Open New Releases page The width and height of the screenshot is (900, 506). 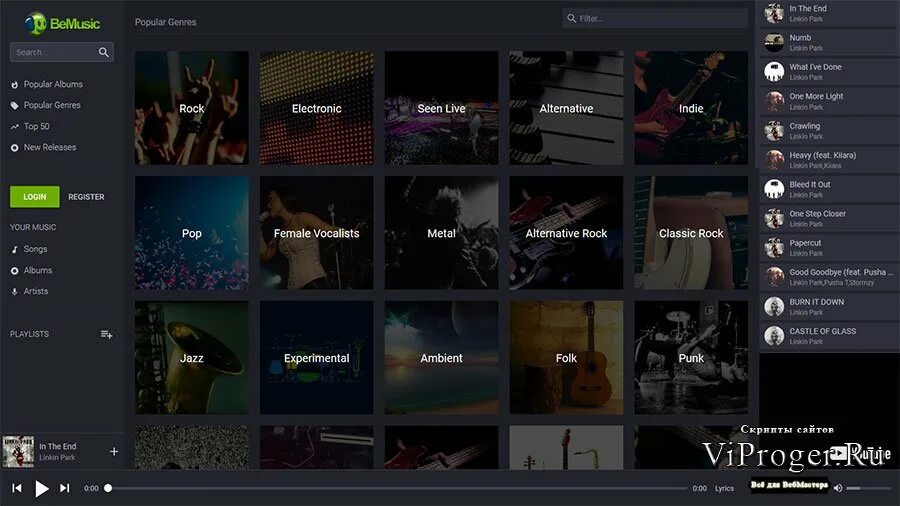[x=49, y=147]
